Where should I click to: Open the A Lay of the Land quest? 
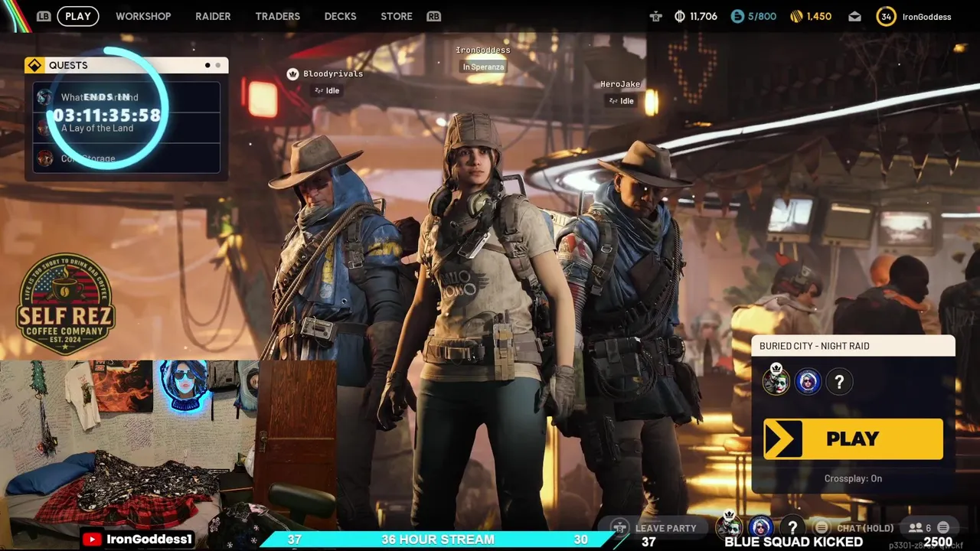pos(126,128)
